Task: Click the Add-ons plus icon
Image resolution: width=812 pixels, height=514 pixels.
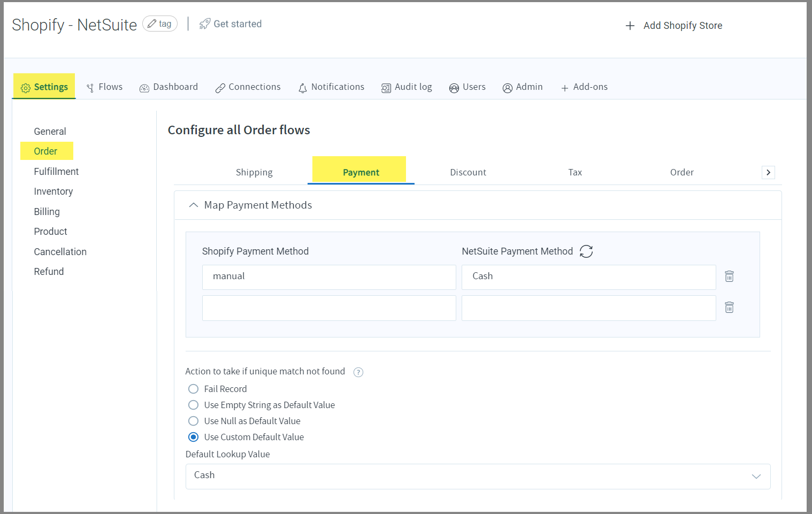Action: click(564, 88)
